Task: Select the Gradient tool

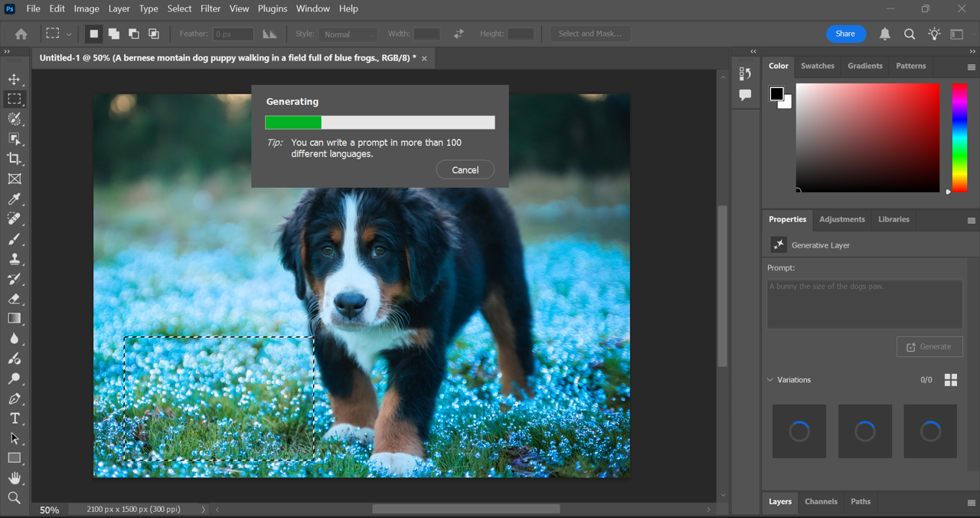Action: pos(15,319)
